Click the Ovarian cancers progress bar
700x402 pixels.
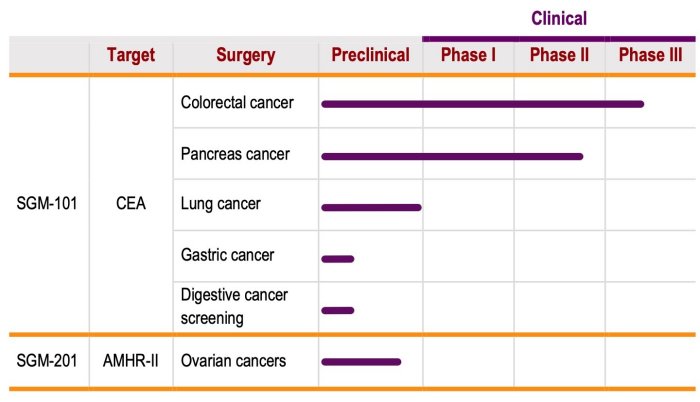(360, 362)
